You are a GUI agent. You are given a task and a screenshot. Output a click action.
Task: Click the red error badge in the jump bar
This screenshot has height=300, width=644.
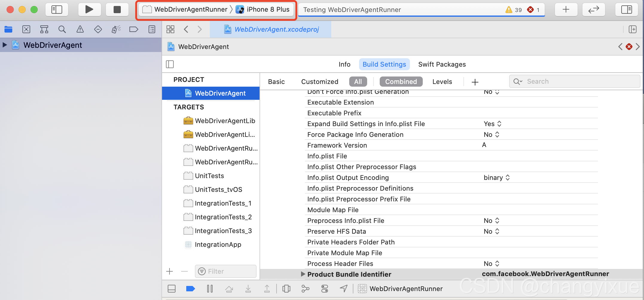click(629, 47)
